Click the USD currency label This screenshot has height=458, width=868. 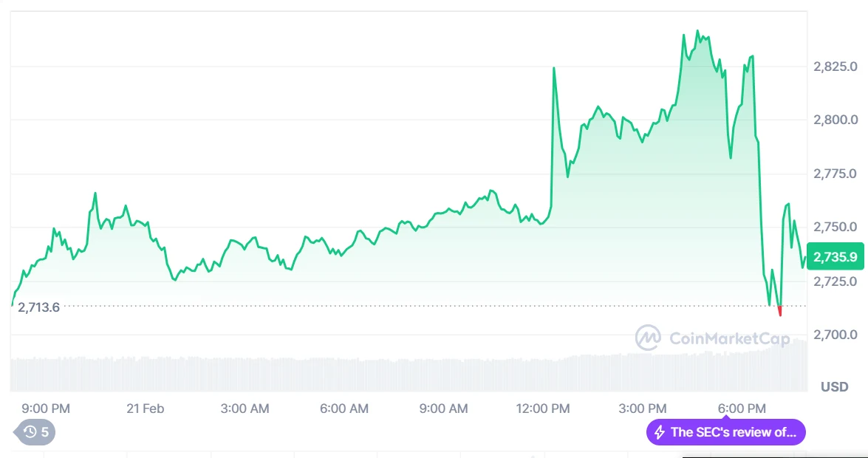pos(834,387)
